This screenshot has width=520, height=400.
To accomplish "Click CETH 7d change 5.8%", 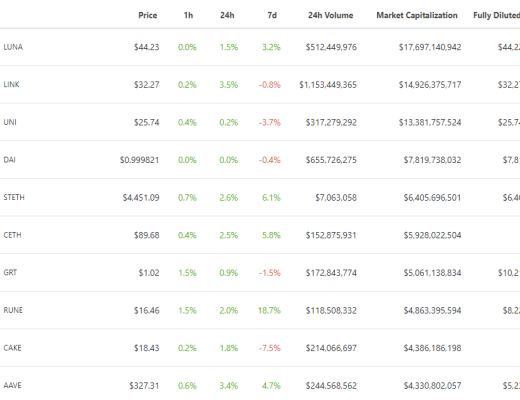I will coord(271,235).
